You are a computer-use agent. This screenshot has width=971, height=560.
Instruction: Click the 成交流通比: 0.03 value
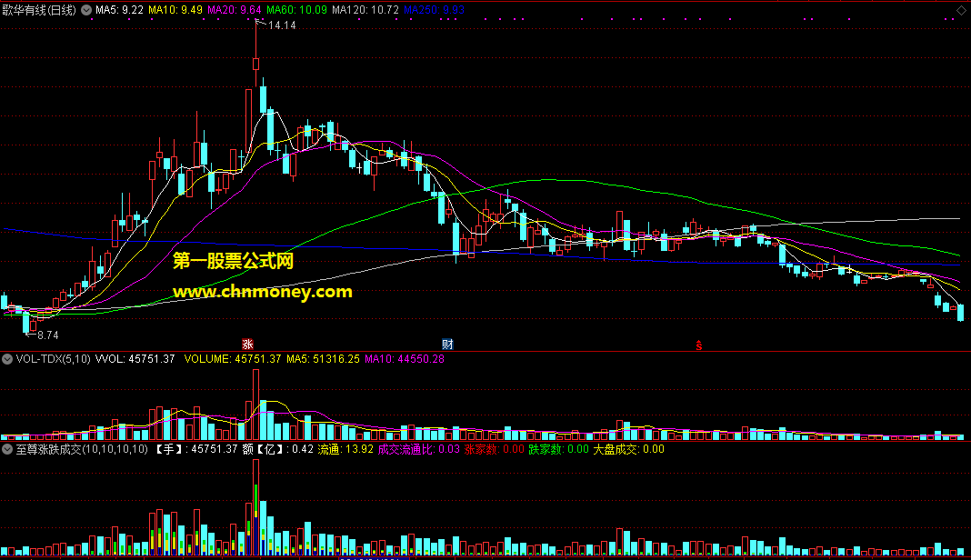point(418,449)
